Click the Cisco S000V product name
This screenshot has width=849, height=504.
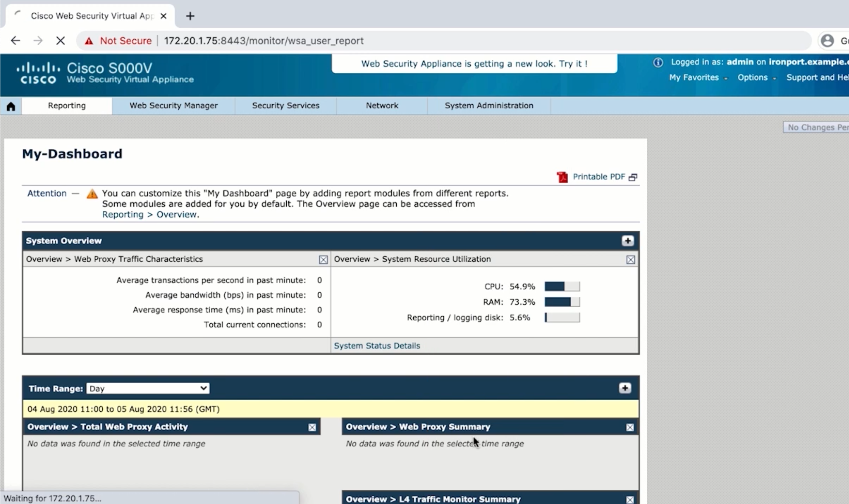coord(110,68)
